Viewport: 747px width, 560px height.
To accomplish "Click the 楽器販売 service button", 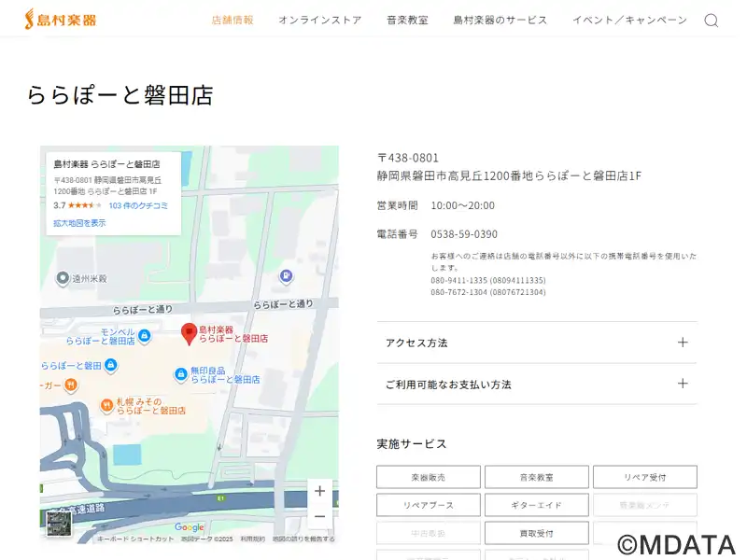I will [x=428, y=477].
